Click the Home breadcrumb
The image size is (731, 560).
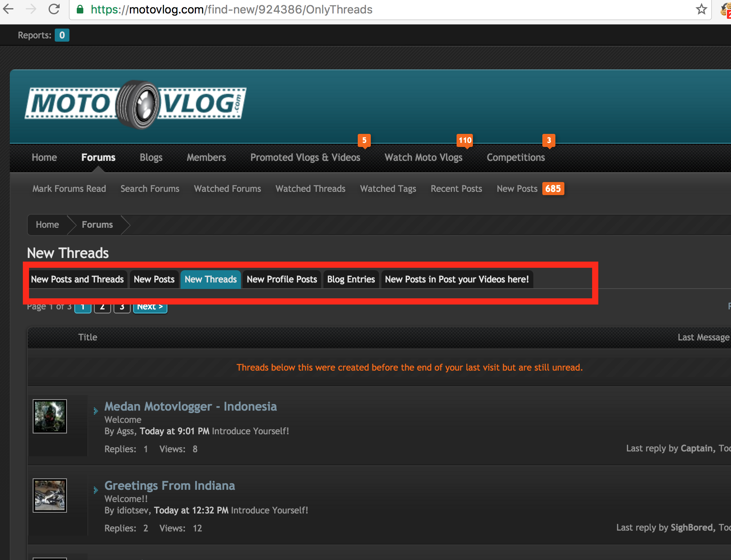(x=47, y=224)
